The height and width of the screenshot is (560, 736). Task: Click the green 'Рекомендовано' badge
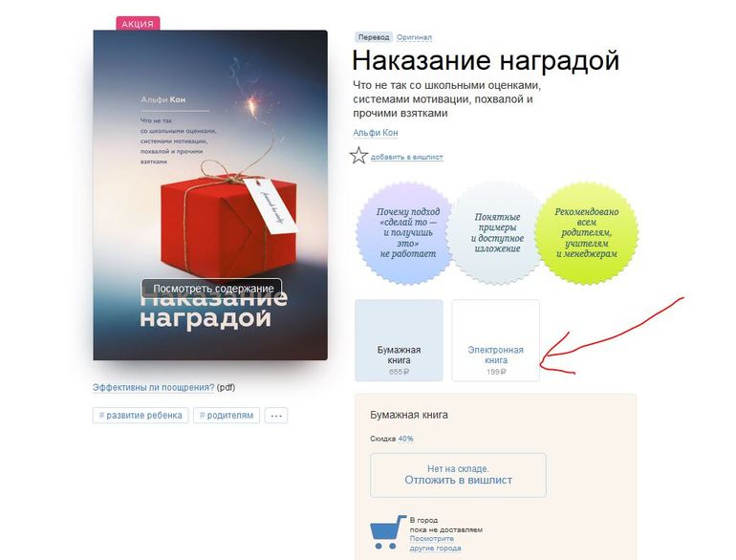point(586,233)
